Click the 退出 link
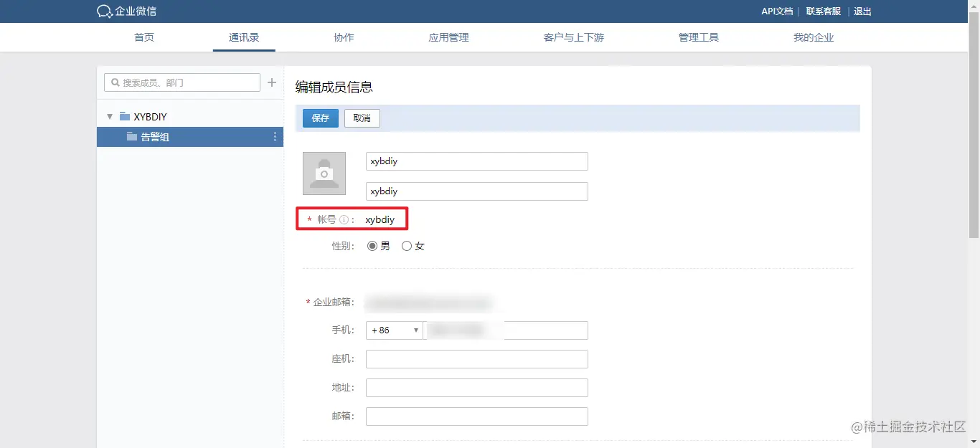This screenshot has width=980, height=448. coord(862,11)
